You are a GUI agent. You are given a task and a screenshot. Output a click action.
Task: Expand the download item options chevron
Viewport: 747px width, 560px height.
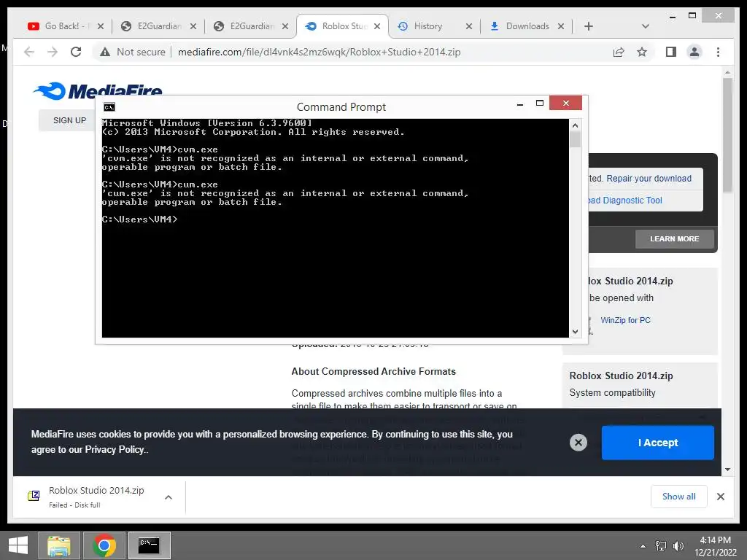tap(169, 497)
